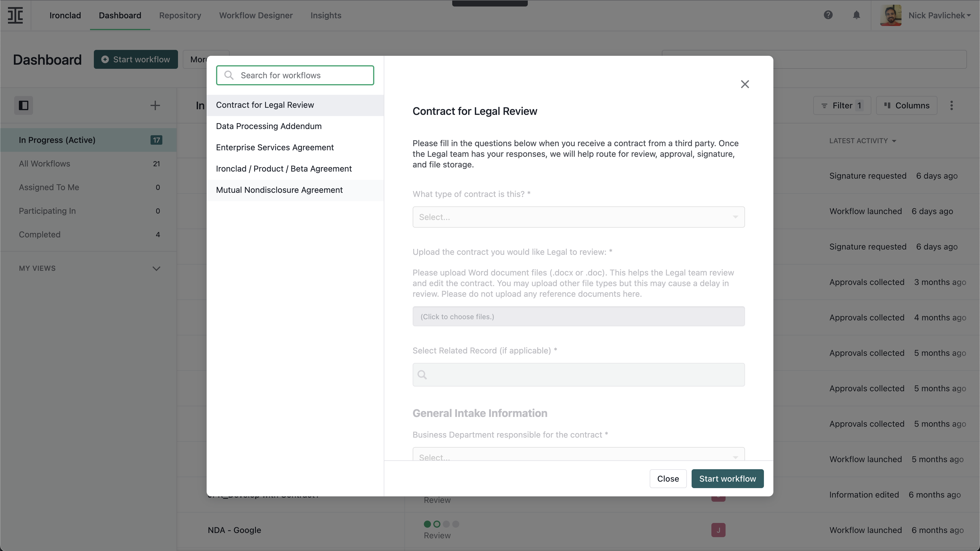The width and height of the screenshot is (980, 551).
Task: Click the upload area to choose files
Action: coord(578,316)
